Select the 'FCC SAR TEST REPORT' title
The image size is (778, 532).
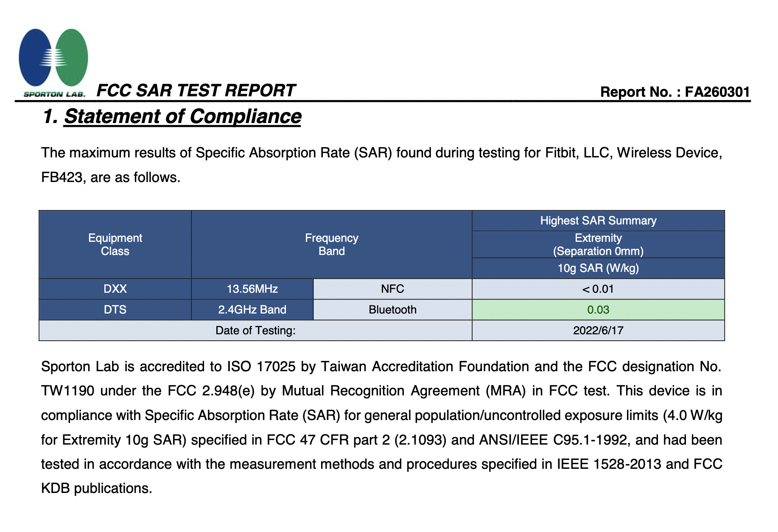click(196, 90)
